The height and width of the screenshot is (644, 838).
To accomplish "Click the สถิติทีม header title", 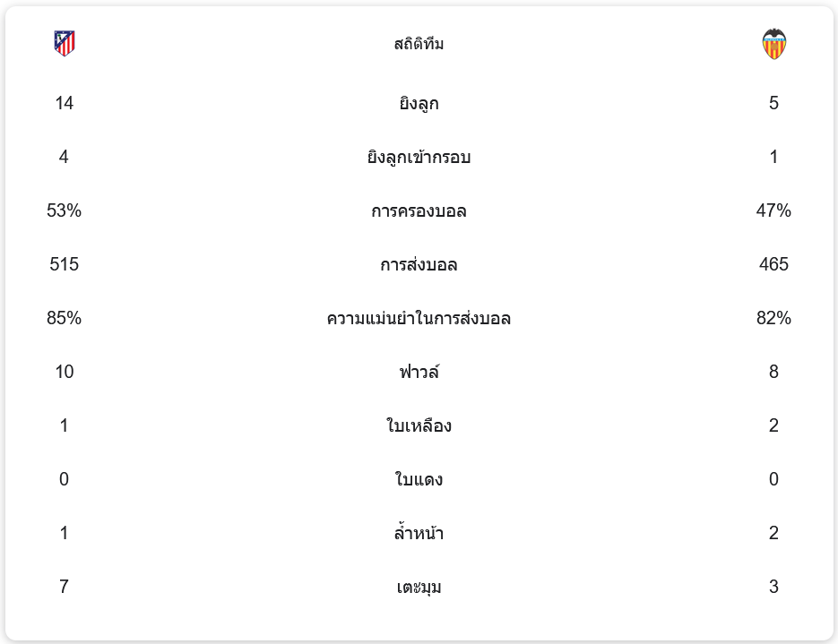I will 419,44.
